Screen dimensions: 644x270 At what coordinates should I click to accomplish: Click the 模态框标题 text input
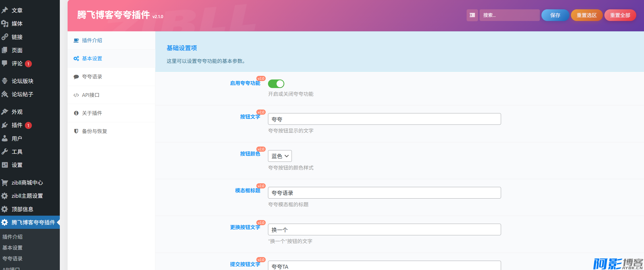tap(384, 193)
